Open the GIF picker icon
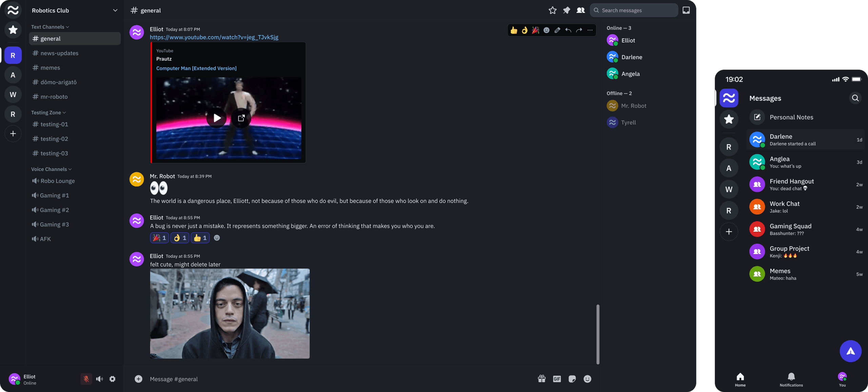This screenshot has height=392, width=868. pos(557,379)
